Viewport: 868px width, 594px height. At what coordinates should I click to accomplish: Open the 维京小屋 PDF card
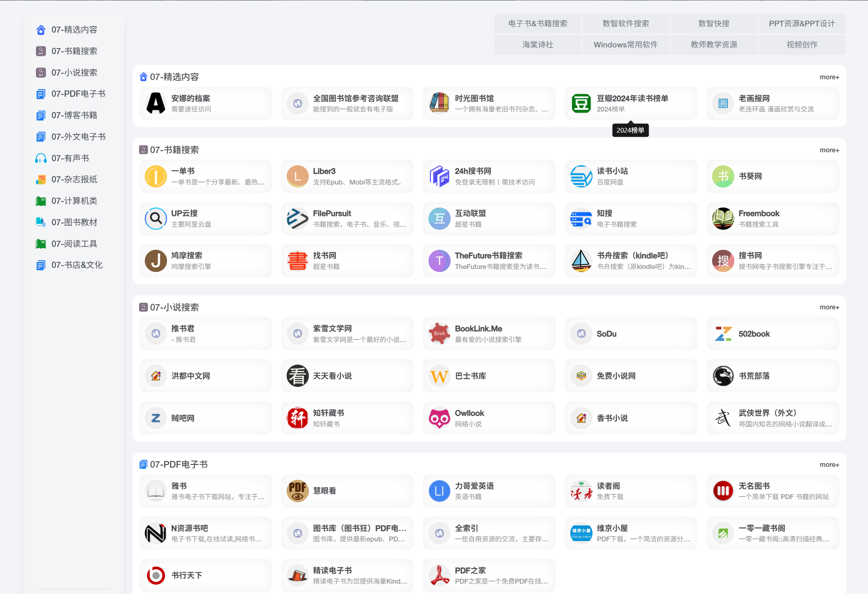click(631, 534)
